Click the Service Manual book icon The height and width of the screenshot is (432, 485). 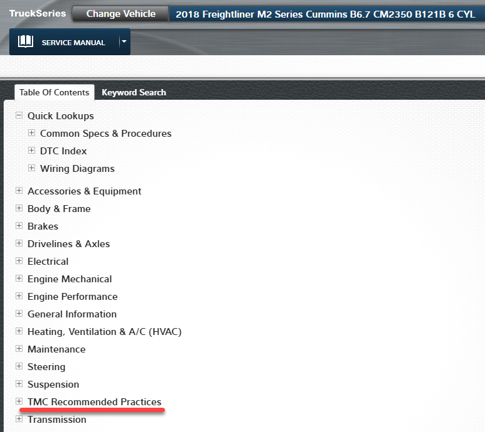25,42
